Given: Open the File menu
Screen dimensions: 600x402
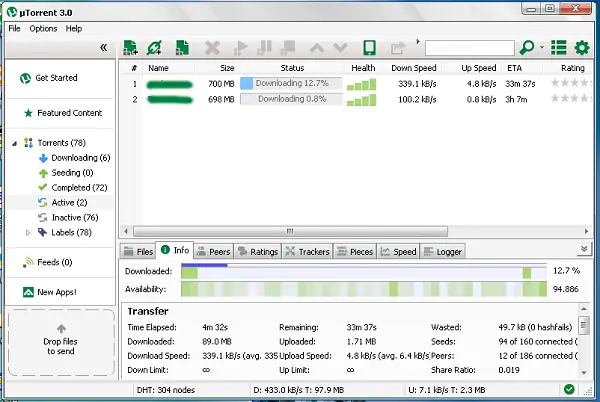Looking at the screenshot, I should [15, 29].
